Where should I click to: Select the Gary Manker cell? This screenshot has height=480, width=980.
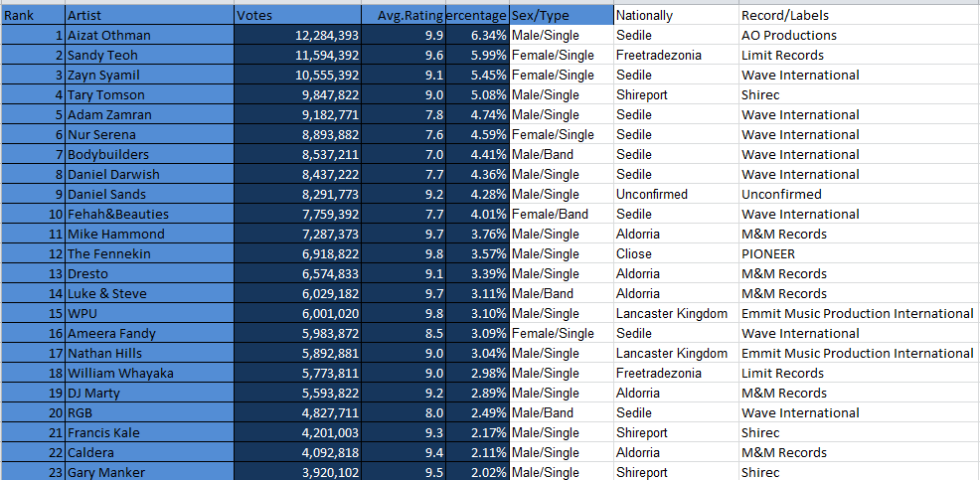click(150, 472)
